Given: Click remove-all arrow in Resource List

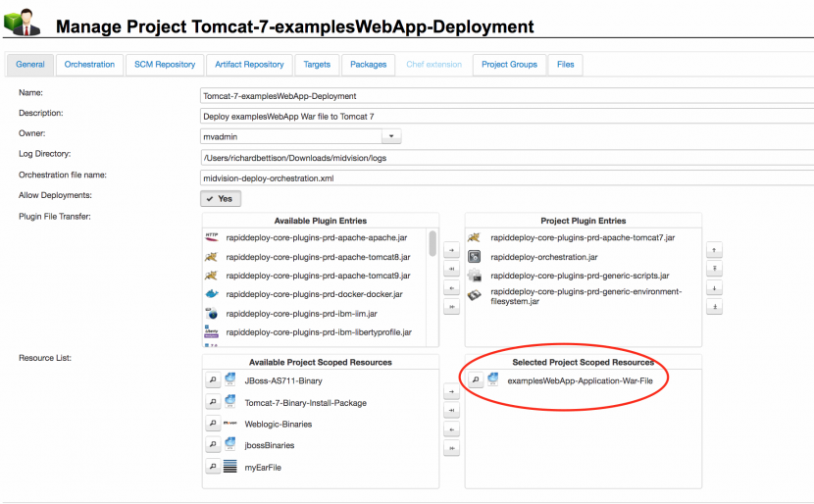Looking at the screenshot, I should pyautogui.click(x=451, y=448).
